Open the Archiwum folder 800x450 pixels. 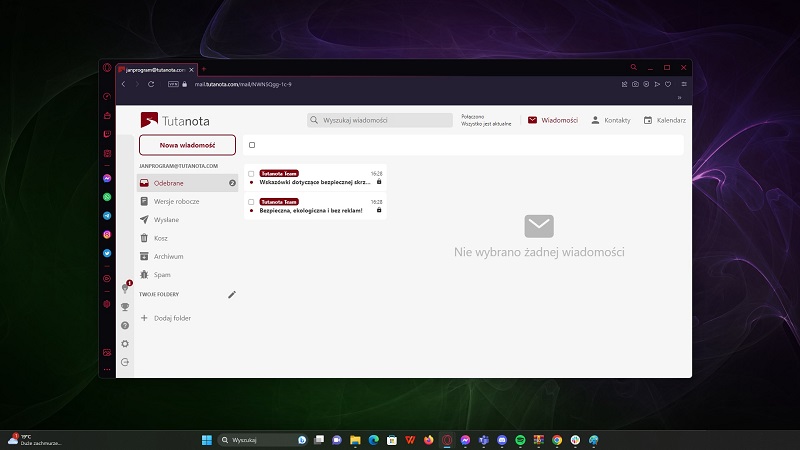tap(187, 256)
